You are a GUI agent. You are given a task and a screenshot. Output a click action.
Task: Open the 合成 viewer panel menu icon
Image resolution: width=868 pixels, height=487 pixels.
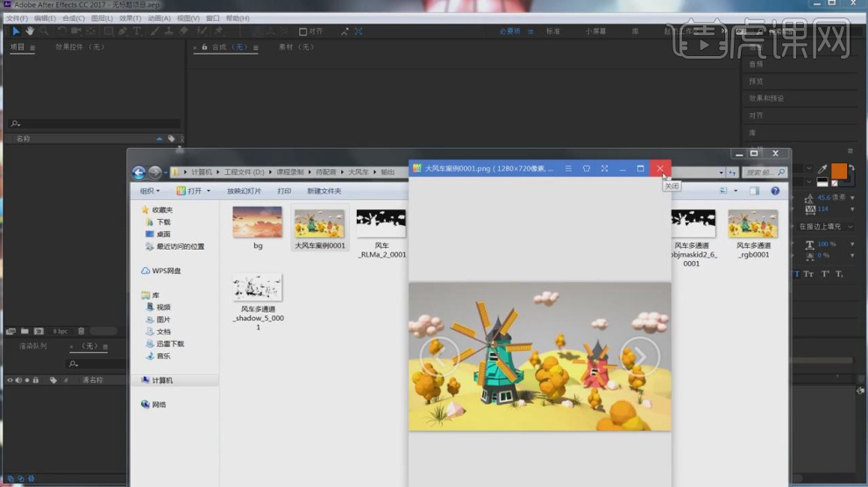[256, 47]
